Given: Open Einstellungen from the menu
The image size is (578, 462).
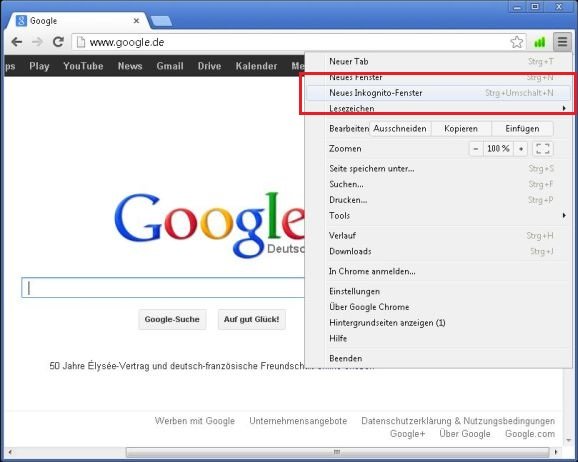Looking at the screenshot, I should [439, 291].
